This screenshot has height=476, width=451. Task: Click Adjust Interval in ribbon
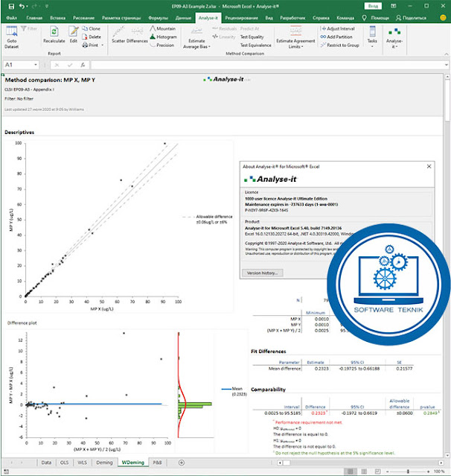point(338,28)
